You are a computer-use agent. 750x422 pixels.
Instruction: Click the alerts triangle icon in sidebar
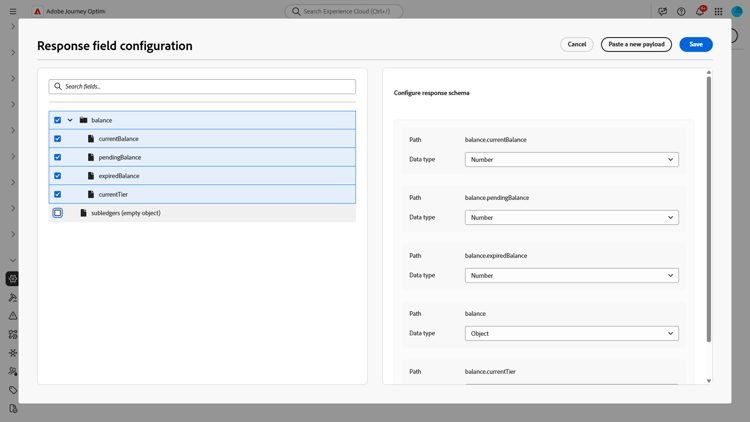point(13,316)
